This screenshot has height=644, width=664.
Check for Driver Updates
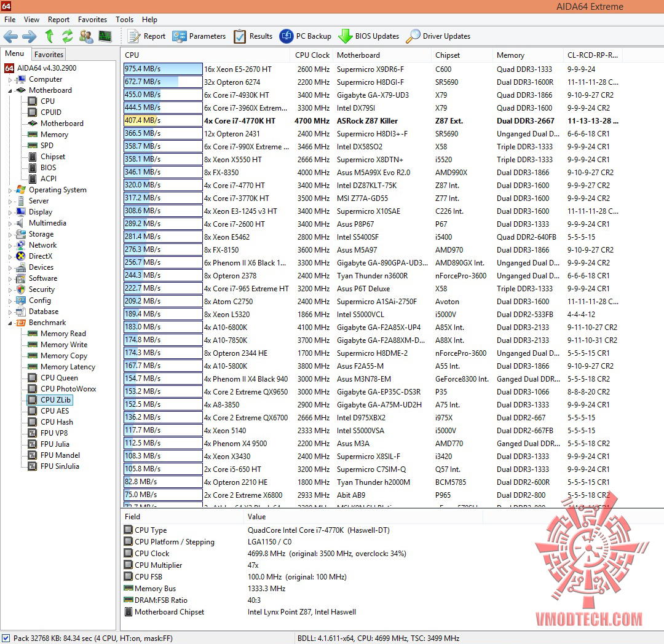pos(438,36)
